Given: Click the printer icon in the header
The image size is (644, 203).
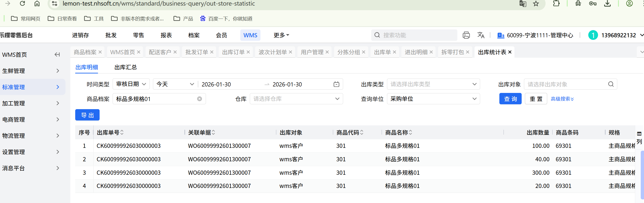Looking at the screenshot, I should pyautogui.click(x=466, y=35).
